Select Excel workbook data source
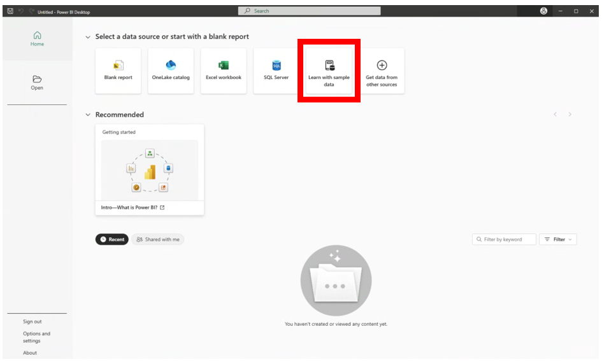The image size is (602, 364). pos(224,71)
